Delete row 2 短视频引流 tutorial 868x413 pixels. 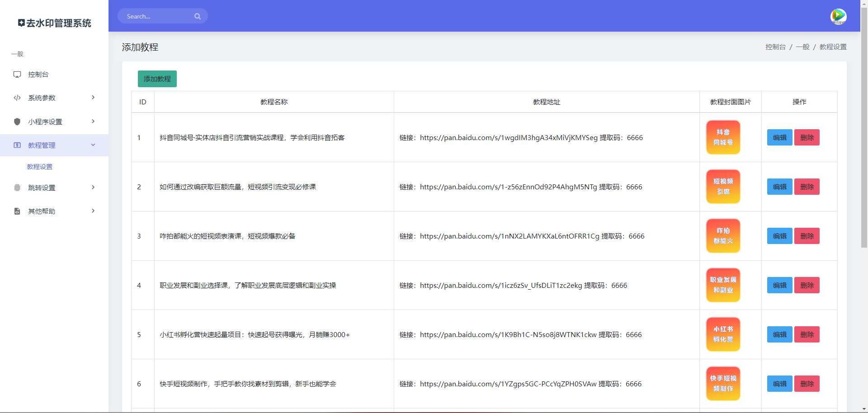tap(807, 187)
